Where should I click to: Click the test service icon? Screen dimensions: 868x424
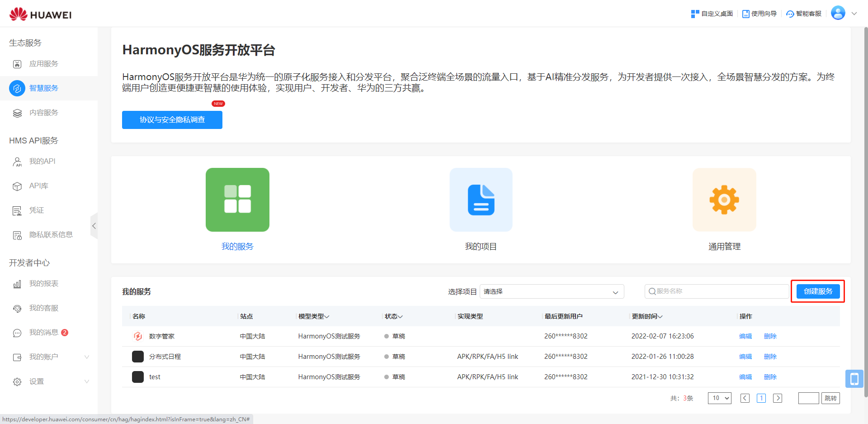pos(138,377)
